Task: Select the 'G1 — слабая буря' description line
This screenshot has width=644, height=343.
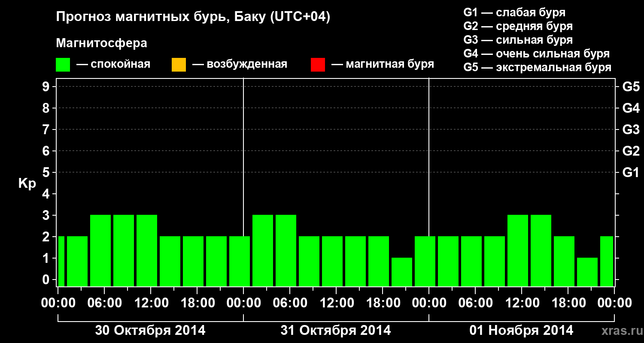Action: [514, 12]
